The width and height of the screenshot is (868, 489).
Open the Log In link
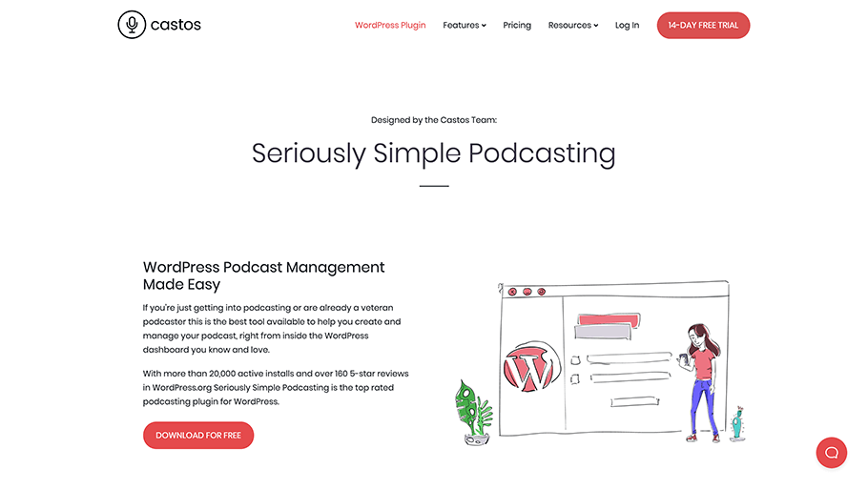point(628,25)
